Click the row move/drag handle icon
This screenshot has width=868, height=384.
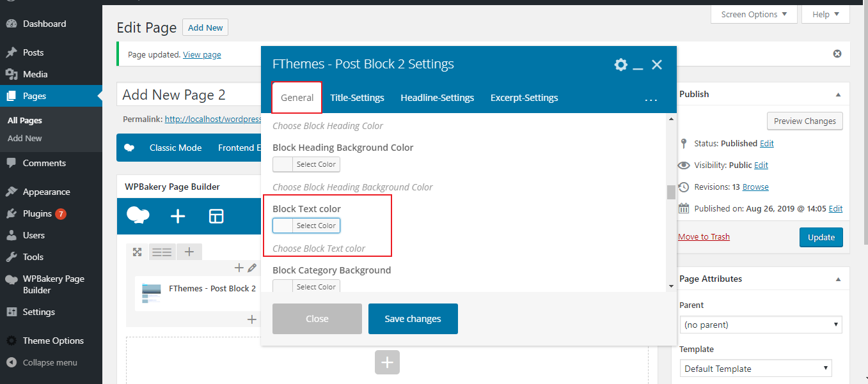coord(137,252)
